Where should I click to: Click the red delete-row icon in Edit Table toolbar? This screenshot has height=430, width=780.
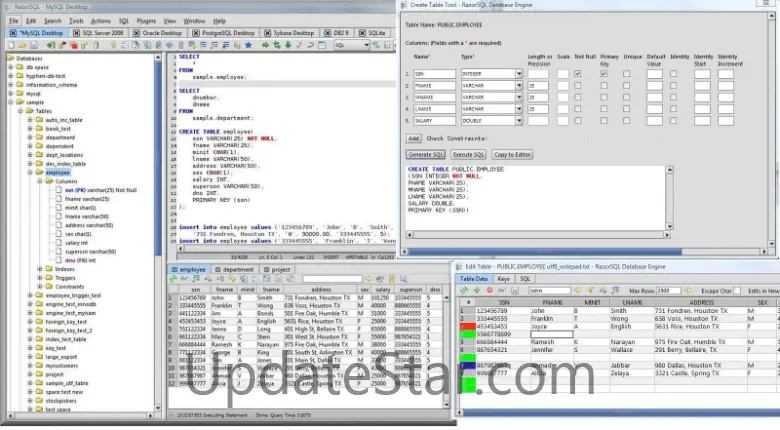click(x=489, y=290)
